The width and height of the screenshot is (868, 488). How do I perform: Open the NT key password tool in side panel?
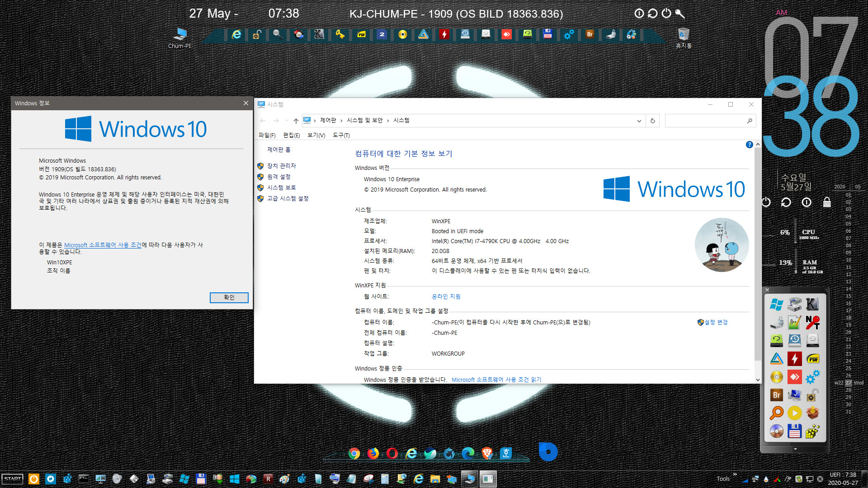pyautogui.click(x=812, y=323)
